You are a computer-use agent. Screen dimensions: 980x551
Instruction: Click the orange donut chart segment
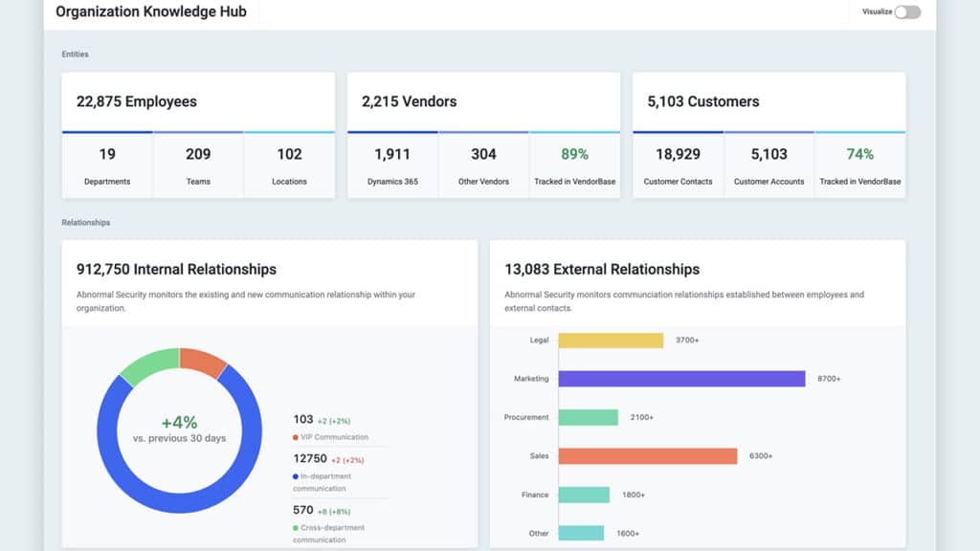coord(205,360)
